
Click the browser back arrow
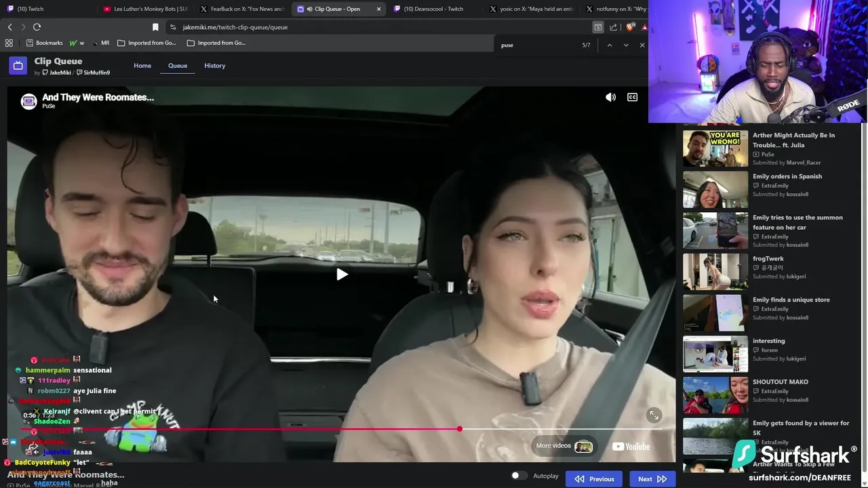point(10,27)
